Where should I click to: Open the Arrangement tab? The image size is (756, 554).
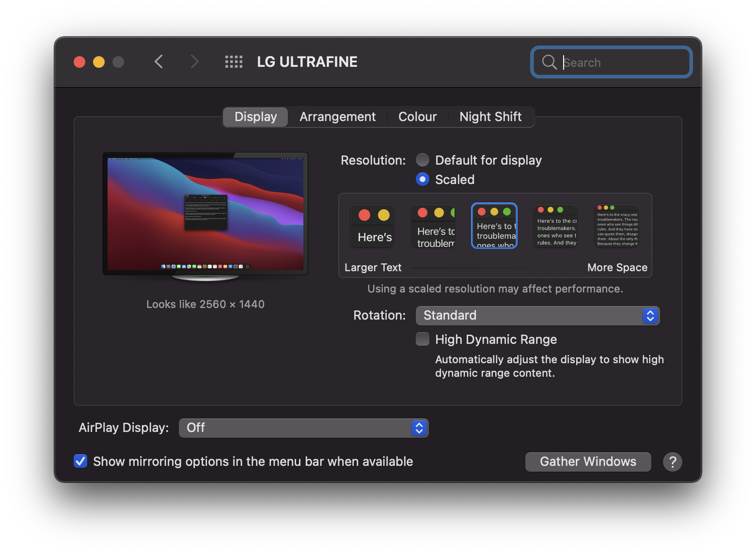coord(337,117)
